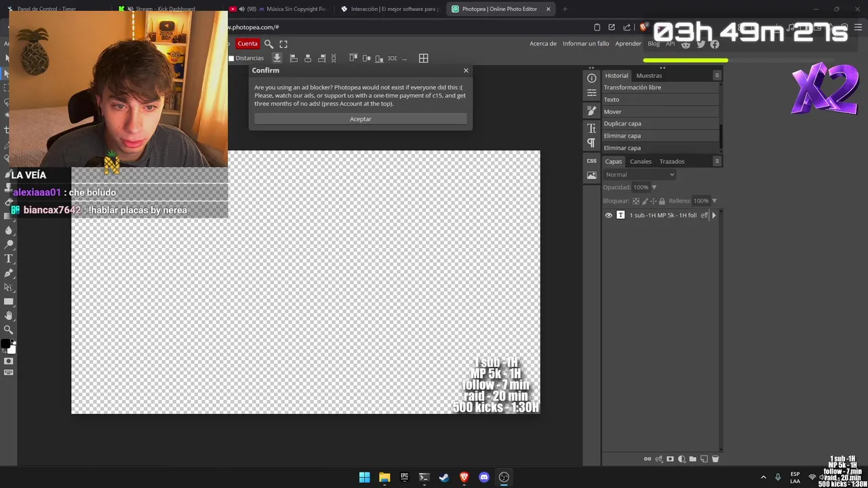Open the image thumbnail panel icon
The width and height of the screenshot is (868, 488).
tap(591, 175)
